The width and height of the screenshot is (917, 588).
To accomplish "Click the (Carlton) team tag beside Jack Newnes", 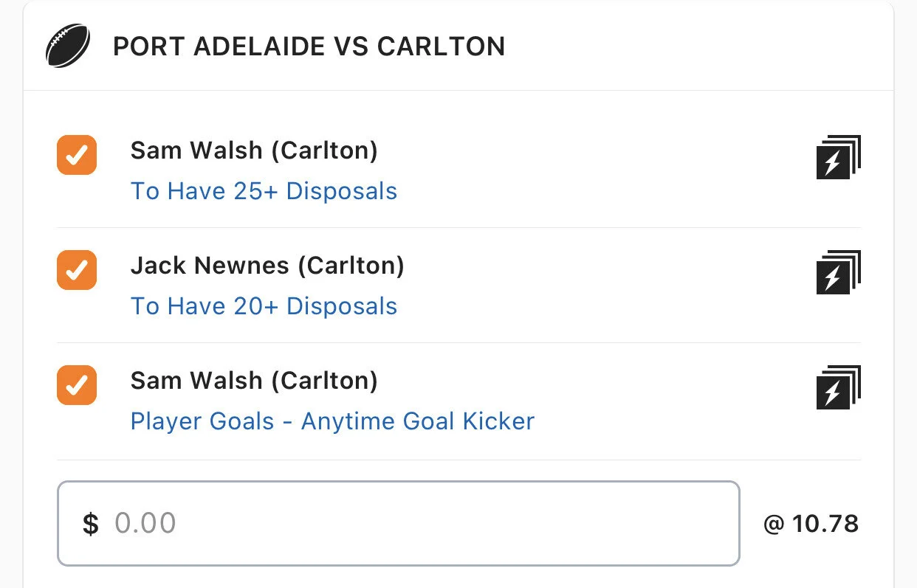I will pos(351,266).
